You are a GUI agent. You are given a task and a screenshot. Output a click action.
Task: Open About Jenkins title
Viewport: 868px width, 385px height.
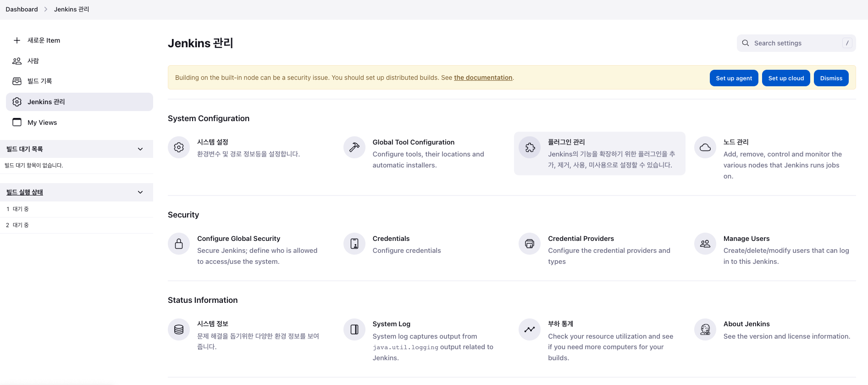(746, 324)
